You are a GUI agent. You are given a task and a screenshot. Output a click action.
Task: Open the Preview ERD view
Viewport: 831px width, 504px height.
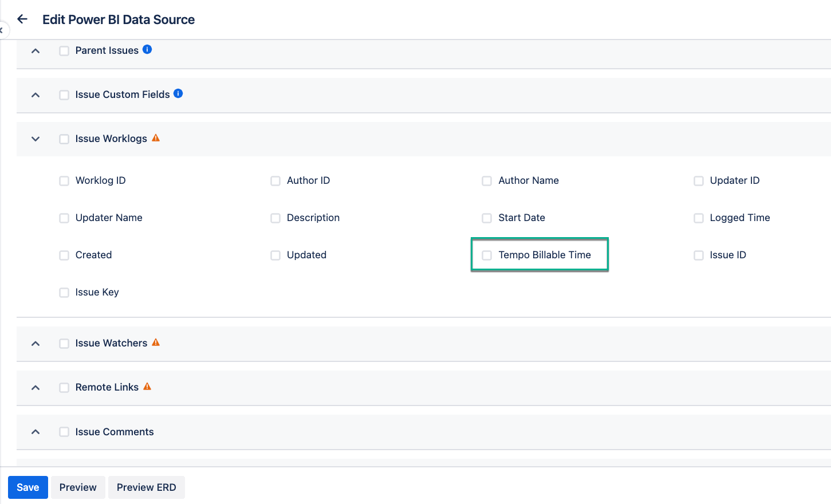146,487
